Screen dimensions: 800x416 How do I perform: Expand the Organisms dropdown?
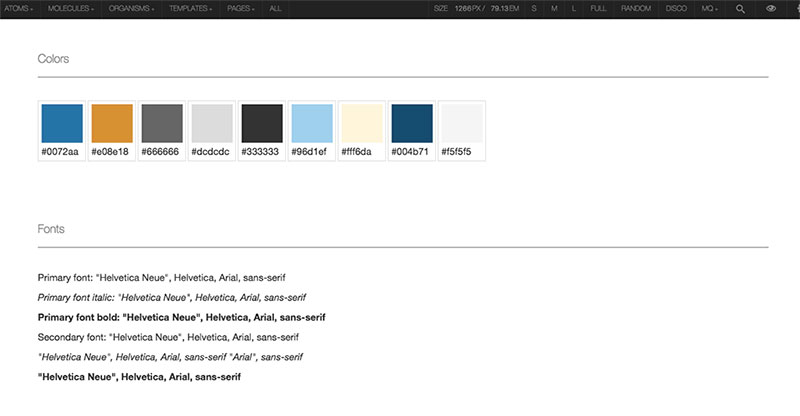tap(130, 8)
